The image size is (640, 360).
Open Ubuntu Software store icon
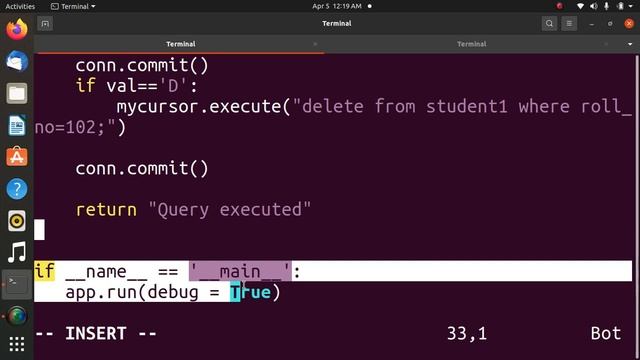[17, 157]
